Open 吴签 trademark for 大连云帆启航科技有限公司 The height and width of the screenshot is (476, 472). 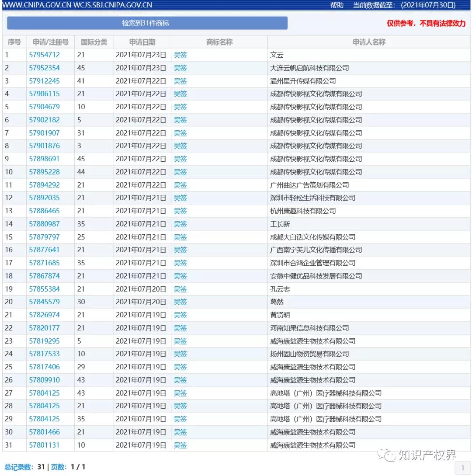click(180, 68)
